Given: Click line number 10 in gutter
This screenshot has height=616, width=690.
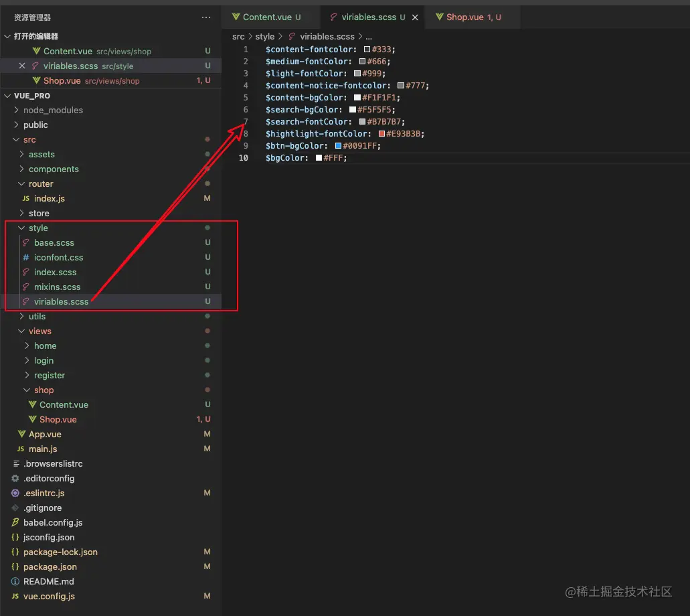Looking at the screenshot, I should 244,157.
